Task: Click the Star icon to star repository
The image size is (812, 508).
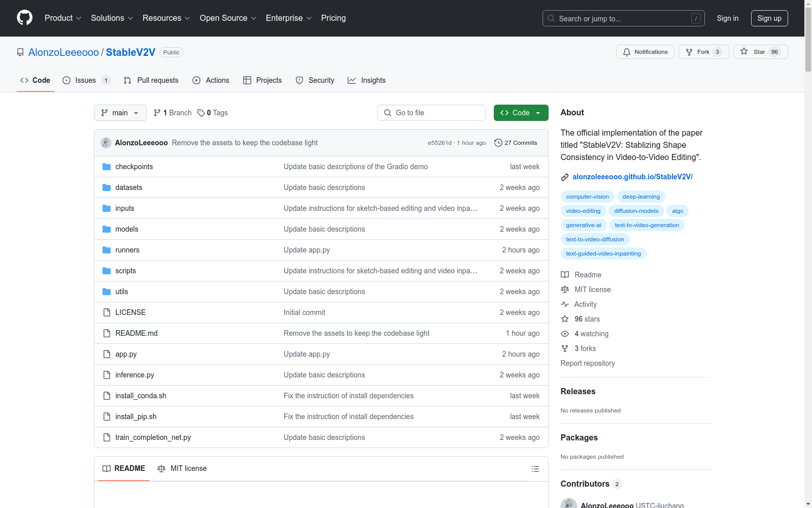Action: (744, 51)
